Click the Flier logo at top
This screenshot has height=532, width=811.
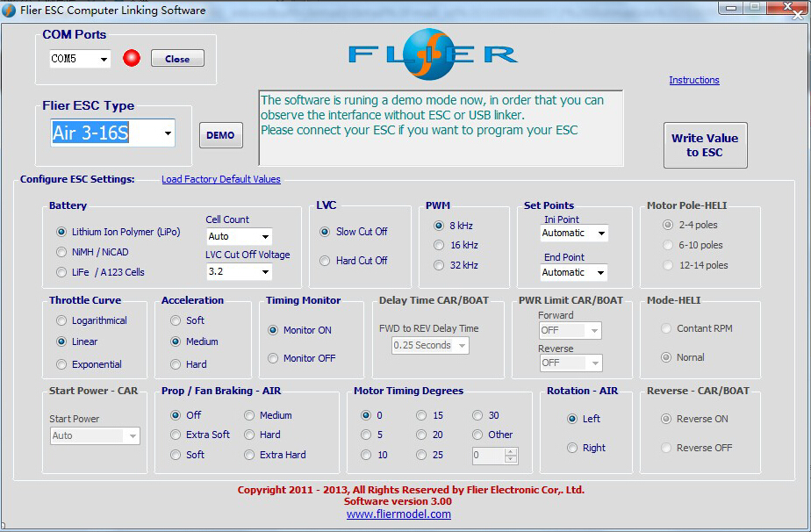point(432,54)
